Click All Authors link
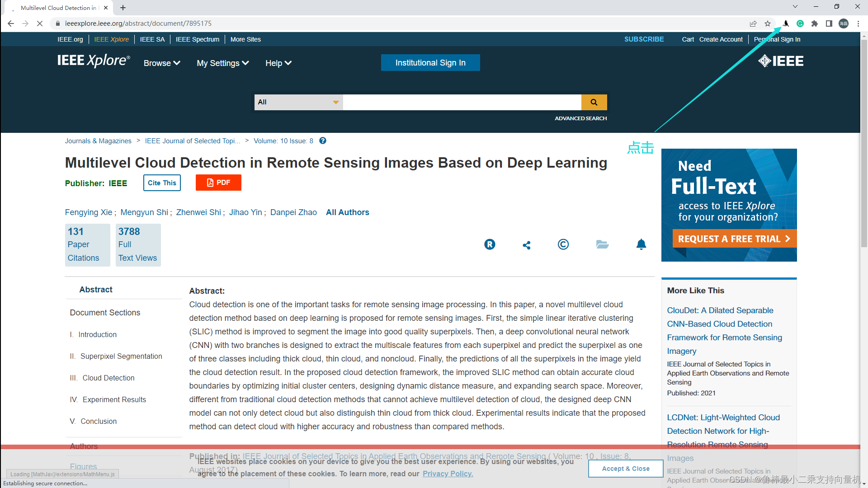Screen dimensions: 868x488 347,212
